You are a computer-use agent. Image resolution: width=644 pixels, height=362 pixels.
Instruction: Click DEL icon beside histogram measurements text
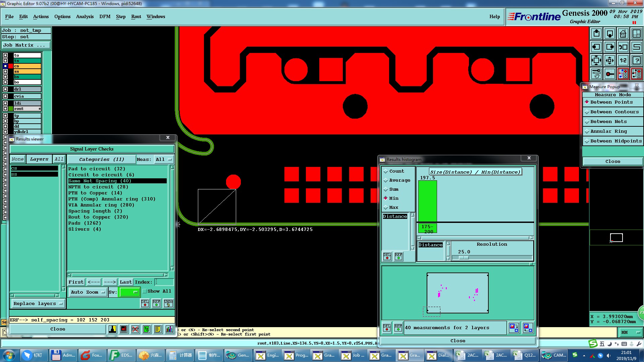point(387,327)
